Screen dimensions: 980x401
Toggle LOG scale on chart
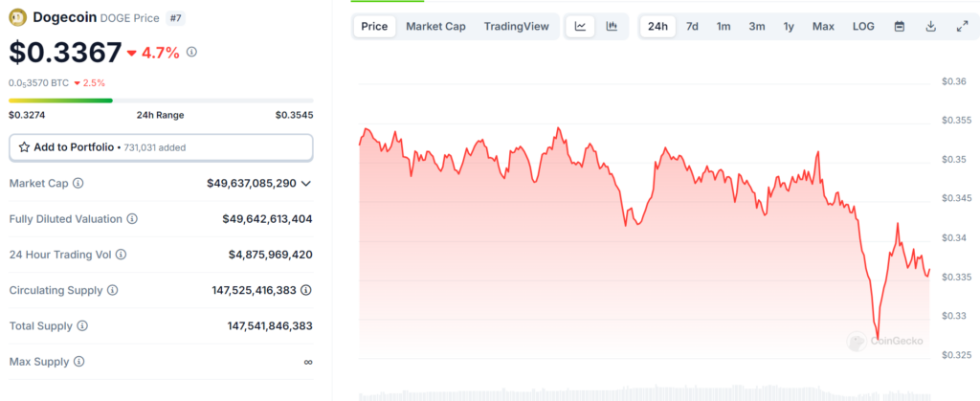pos(863,26)
